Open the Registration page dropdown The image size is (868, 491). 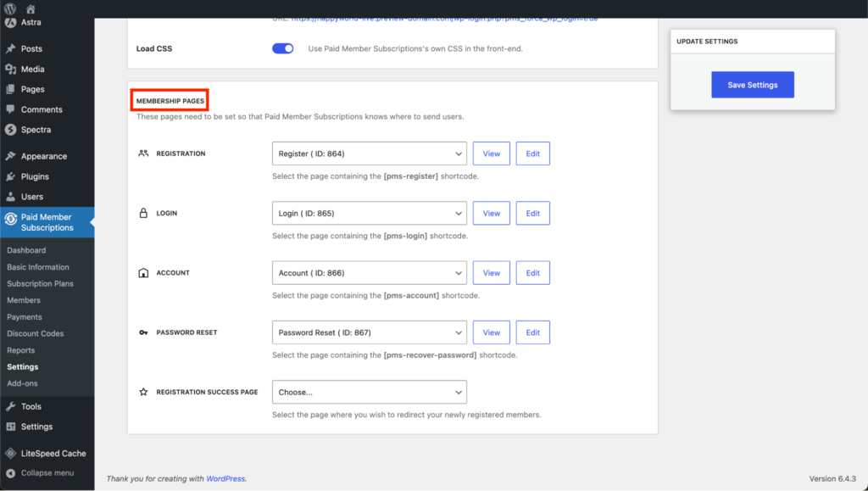369,153
